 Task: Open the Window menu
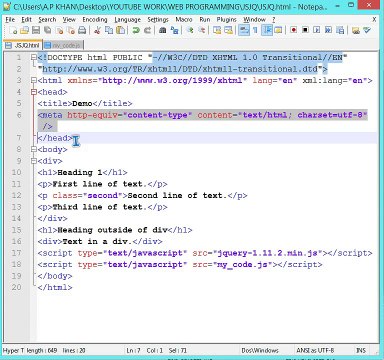tap(254, 20)
